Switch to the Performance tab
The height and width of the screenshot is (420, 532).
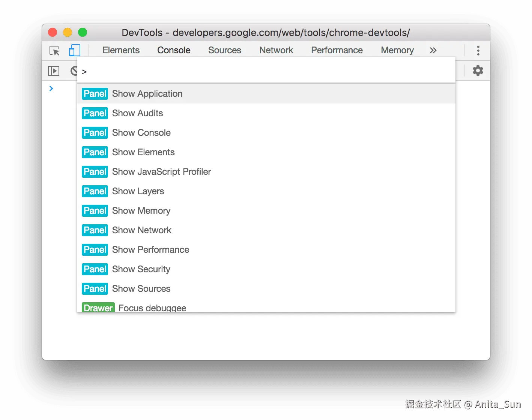337,50
